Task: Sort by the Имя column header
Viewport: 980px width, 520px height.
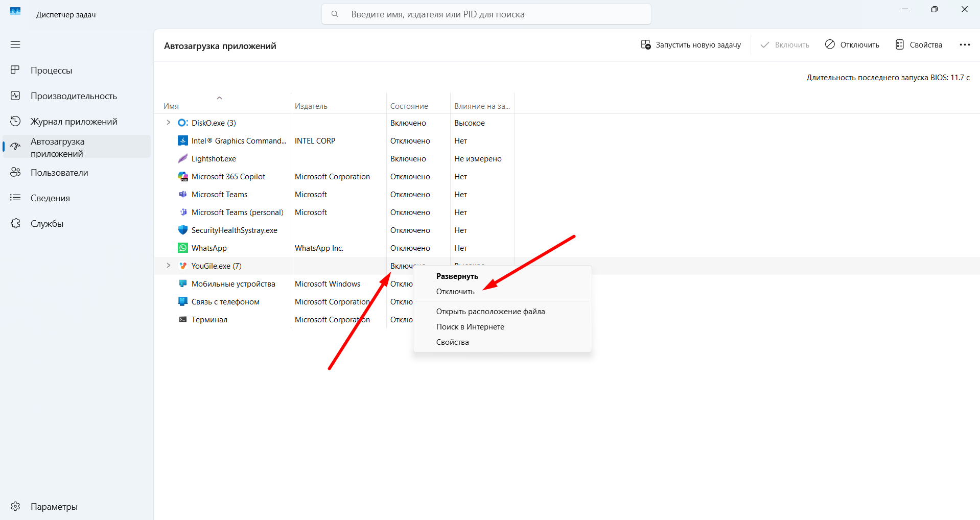Action: [x=171, y=106]
